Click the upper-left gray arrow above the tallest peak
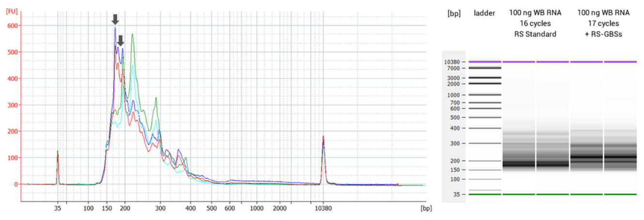Image resolution: width=644 pixels, height=220 pixels. pyautogui.click(x=115, y=19)
